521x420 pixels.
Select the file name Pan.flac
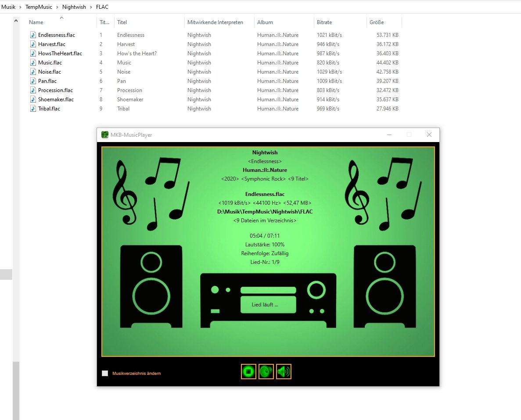(47, 81)
